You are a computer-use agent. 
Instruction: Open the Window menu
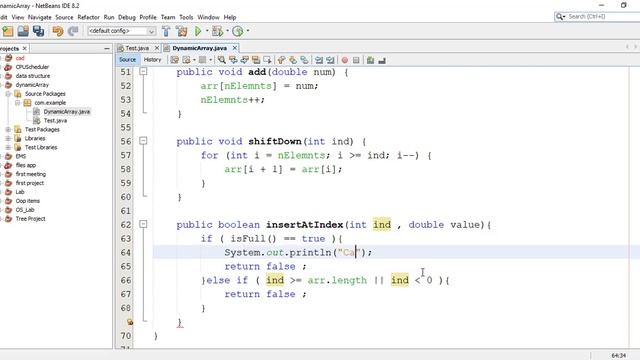pyautogui.click(x=209, y=17)
